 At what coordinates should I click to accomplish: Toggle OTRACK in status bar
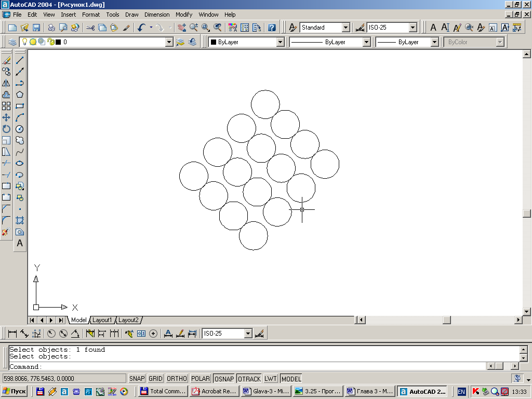pos(249,379)
